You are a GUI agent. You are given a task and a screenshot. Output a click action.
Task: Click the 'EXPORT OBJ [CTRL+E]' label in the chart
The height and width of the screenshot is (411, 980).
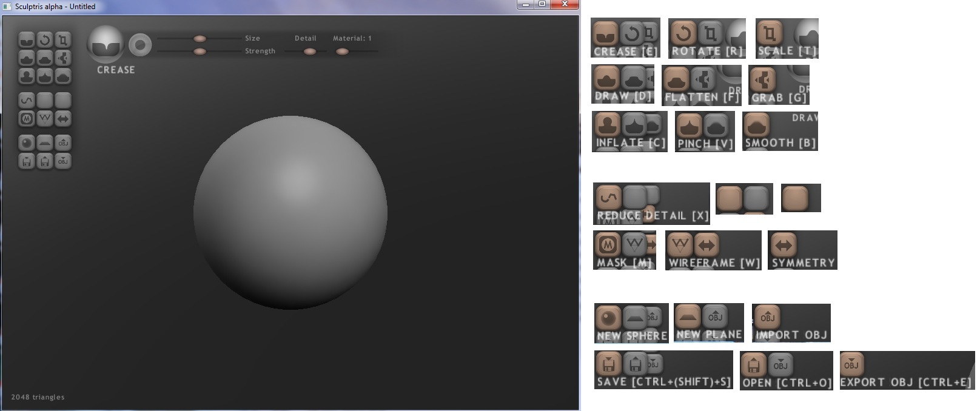point(905,383)
